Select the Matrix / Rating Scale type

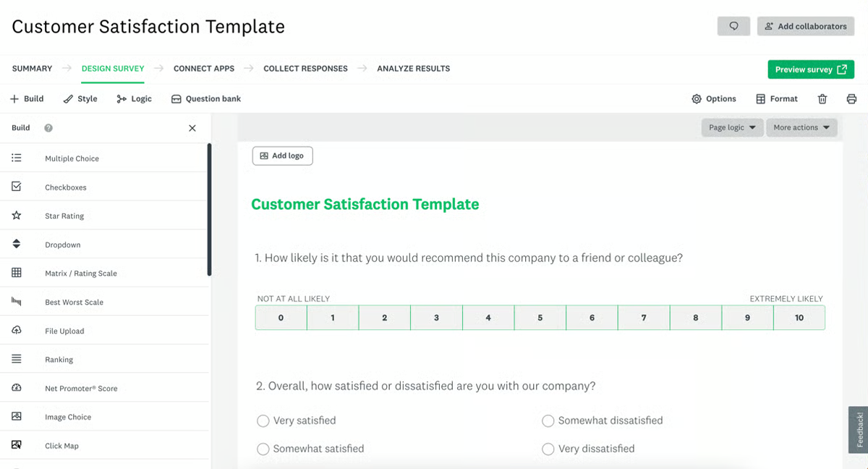click(x=80, y=273)
